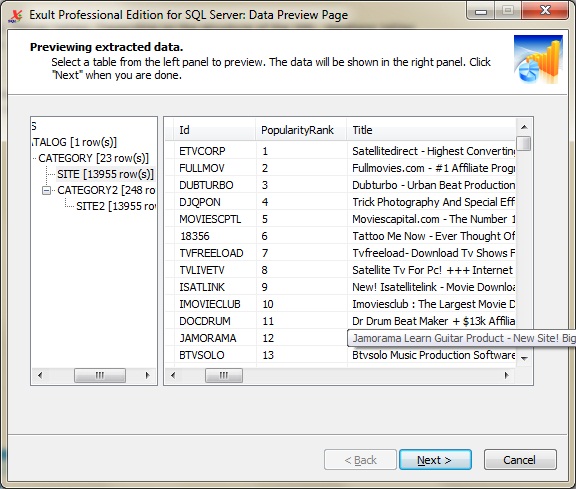Click data grid horizontal scroll left arrow
576x489 pixels.
click(x=173, y=375)
